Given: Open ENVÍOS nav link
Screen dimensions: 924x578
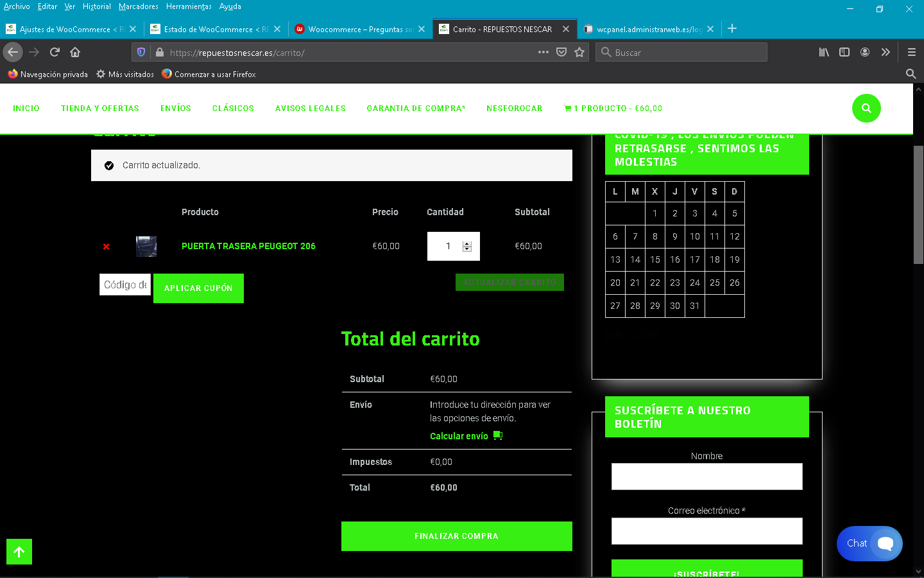Looking at the screenshot, I should click(176, 109).
